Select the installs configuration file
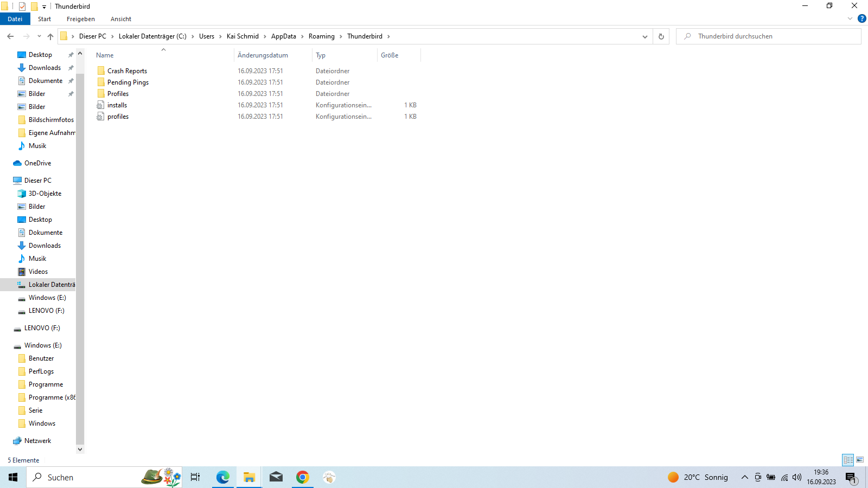Image resolution: width=868 pixels, height=488 pixels. tap(117, 105)
